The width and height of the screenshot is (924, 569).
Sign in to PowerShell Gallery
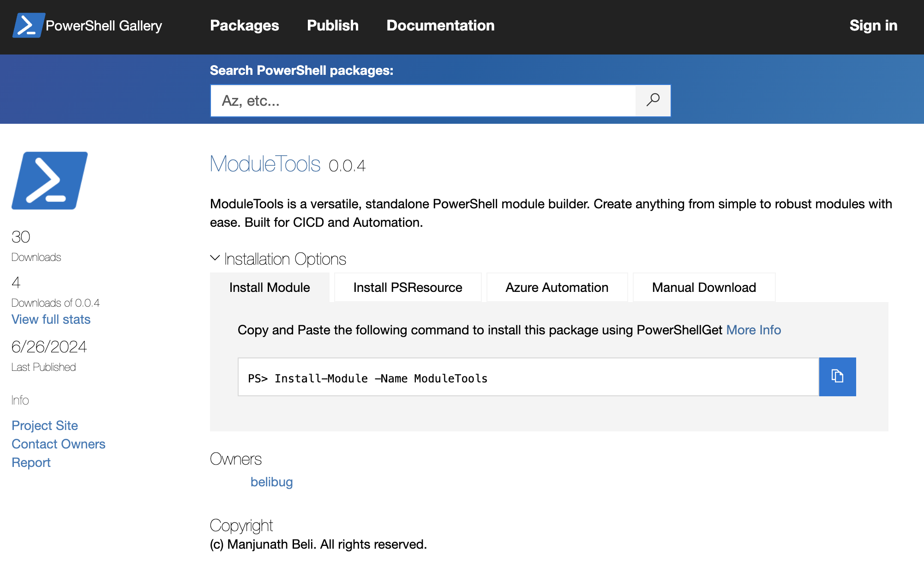coord(873,26)
